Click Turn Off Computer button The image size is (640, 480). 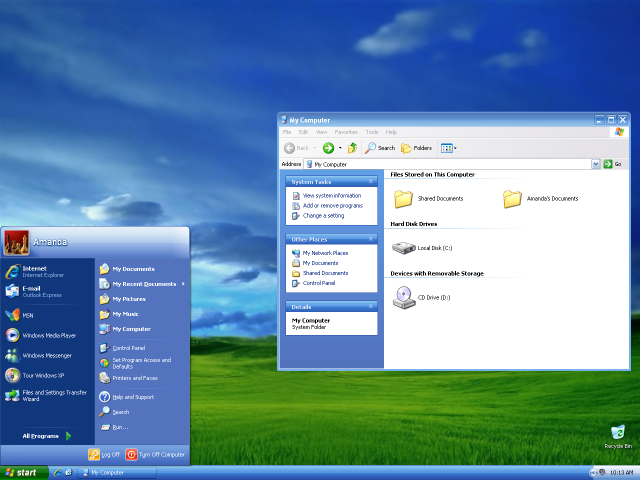click(x=156, y=454)
